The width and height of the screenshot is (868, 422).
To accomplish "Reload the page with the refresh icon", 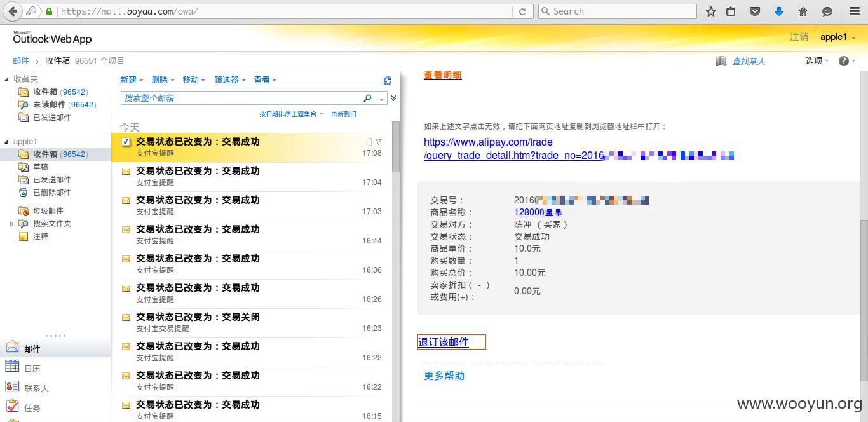I will click(522, 11).
